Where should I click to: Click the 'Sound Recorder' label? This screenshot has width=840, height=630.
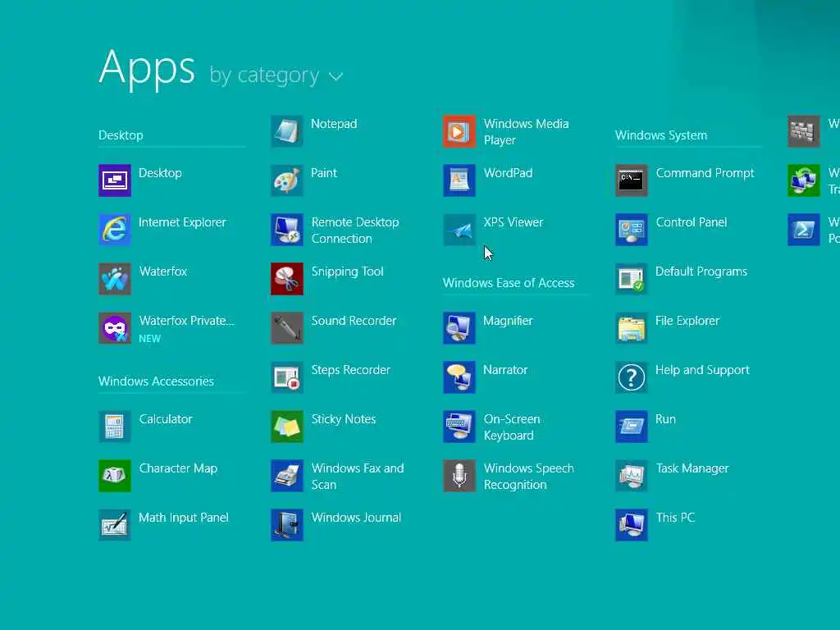pos(354,321)
